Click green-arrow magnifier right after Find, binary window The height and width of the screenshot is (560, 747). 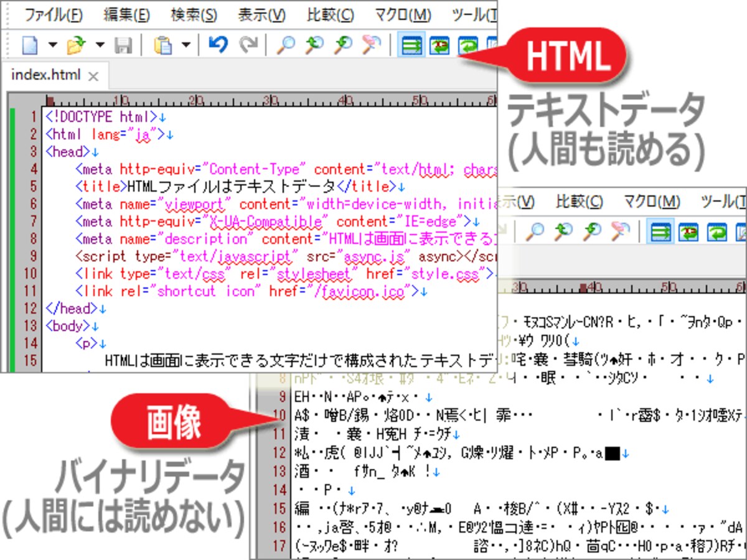(x=563, y=232)
